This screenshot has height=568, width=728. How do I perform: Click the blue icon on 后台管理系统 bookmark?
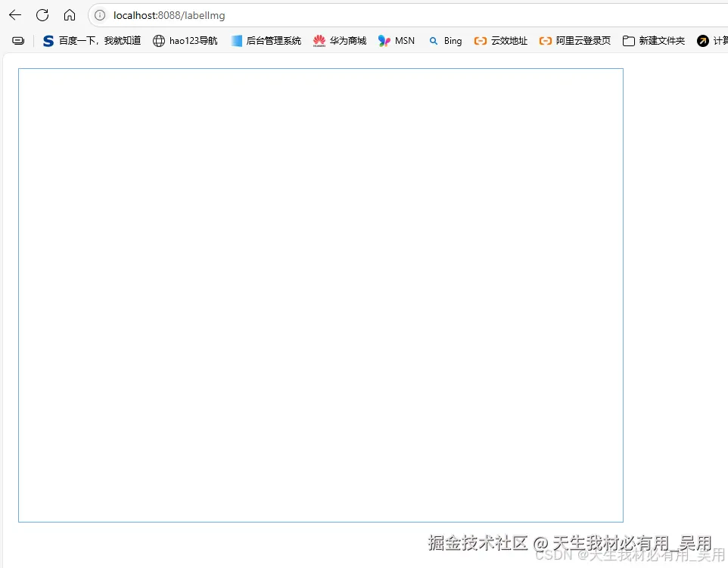pos(237,41)
